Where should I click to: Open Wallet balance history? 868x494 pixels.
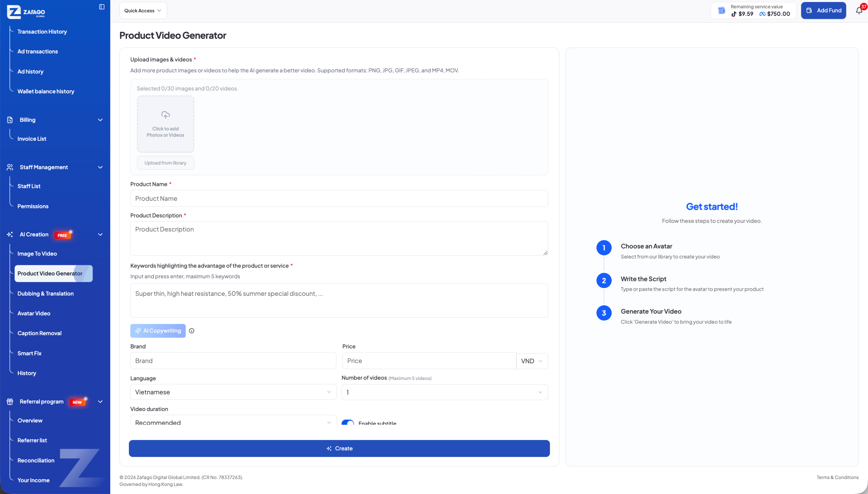pos(46,92)
